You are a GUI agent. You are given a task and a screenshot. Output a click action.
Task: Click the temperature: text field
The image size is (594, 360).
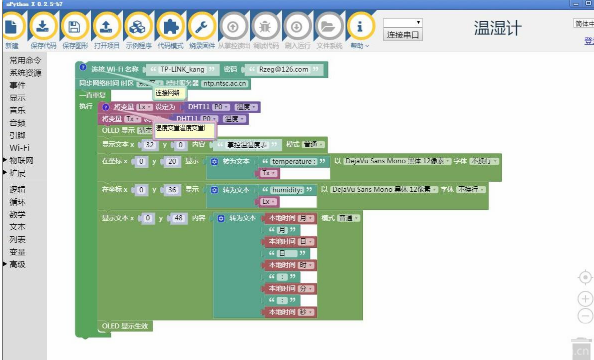tap(294, 161)
